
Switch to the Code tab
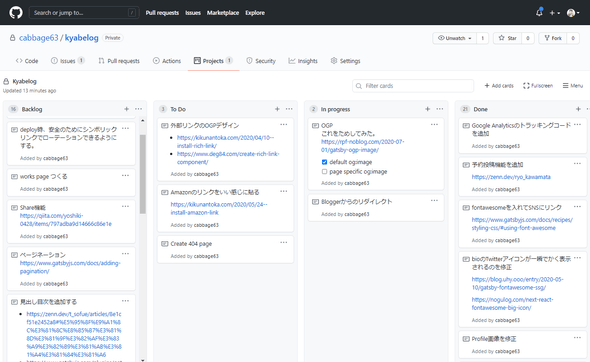(27, 61)
